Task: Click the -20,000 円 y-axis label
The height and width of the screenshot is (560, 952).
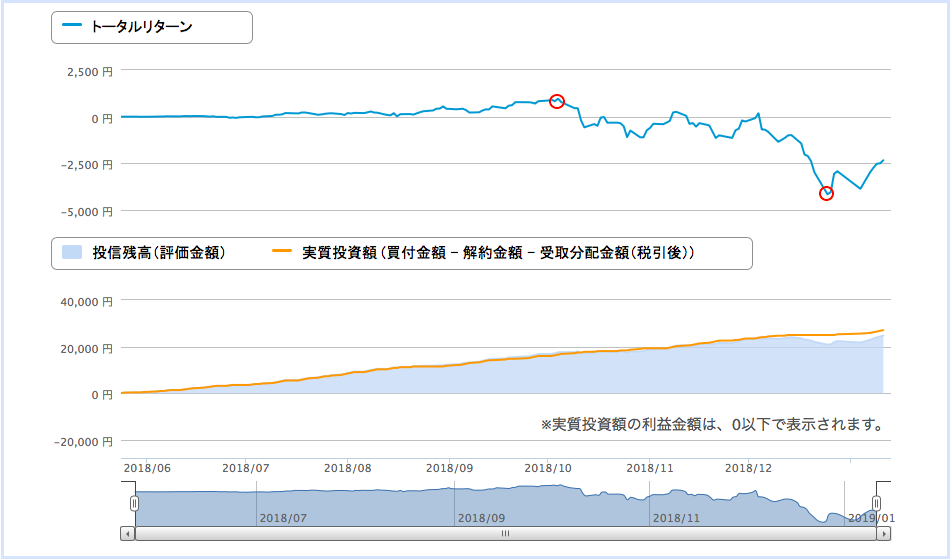Action: click(x=84, y=442)
